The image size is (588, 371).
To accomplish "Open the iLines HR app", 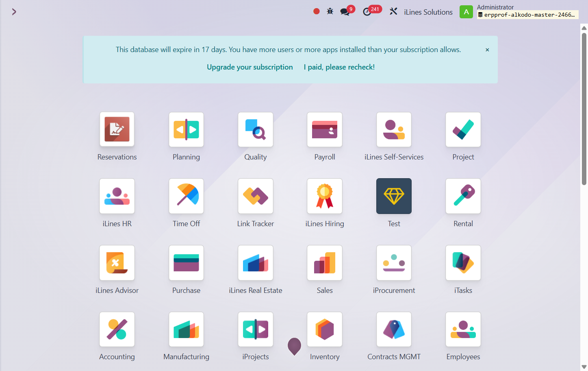I will (117, 196).
